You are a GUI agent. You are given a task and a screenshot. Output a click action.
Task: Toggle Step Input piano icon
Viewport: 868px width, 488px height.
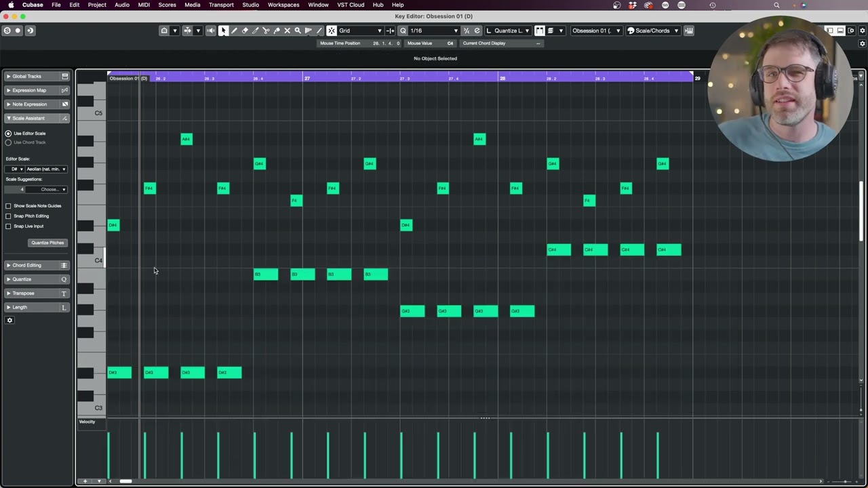click(x=689, y=30)
